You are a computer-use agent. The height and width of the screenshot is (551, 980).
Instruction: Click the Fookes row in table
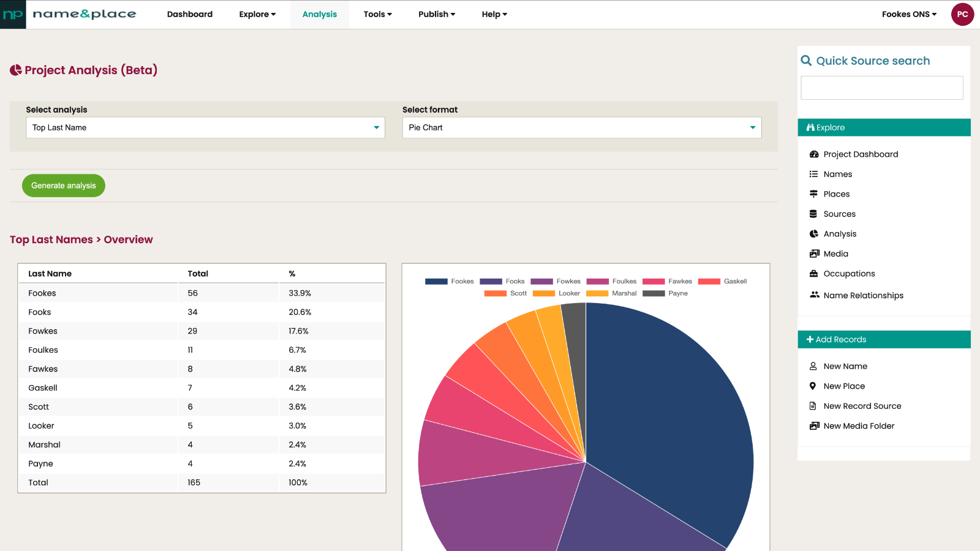coord(202,293)
